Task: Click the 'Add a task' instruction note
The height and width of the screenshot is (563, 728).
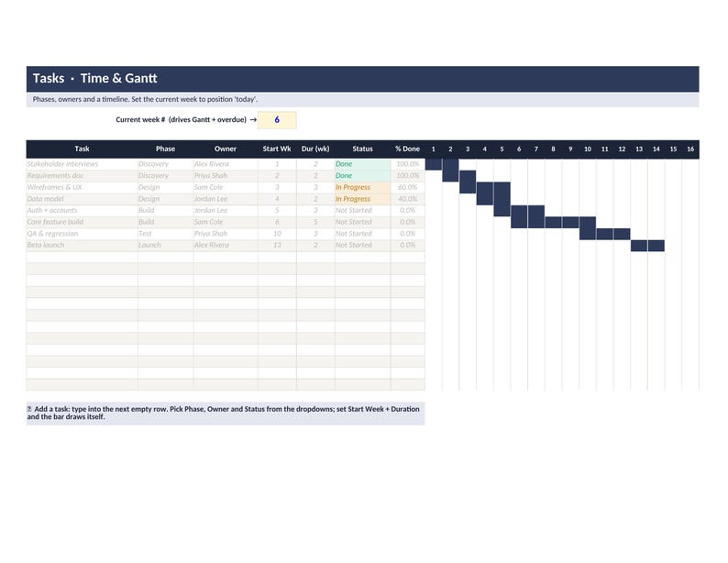Action: [x=226, y=414]
